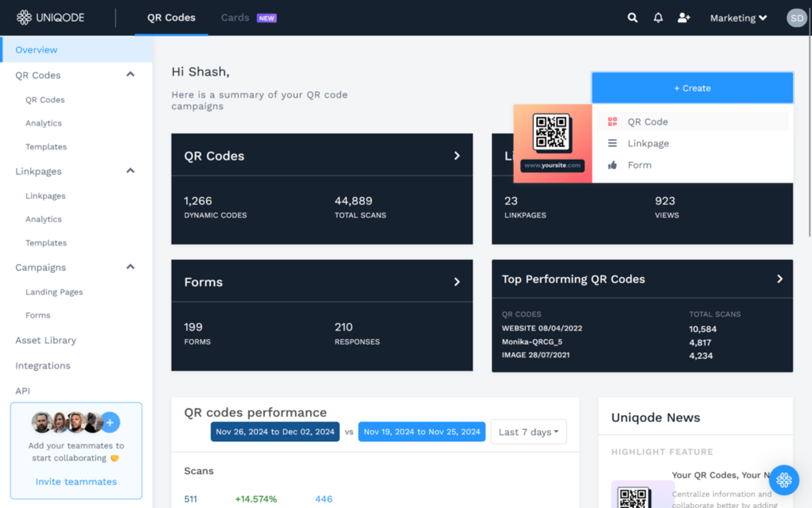Click the floating Uniqode help bubble
This screenshot has height=508, width=812.
coord(784,480)
